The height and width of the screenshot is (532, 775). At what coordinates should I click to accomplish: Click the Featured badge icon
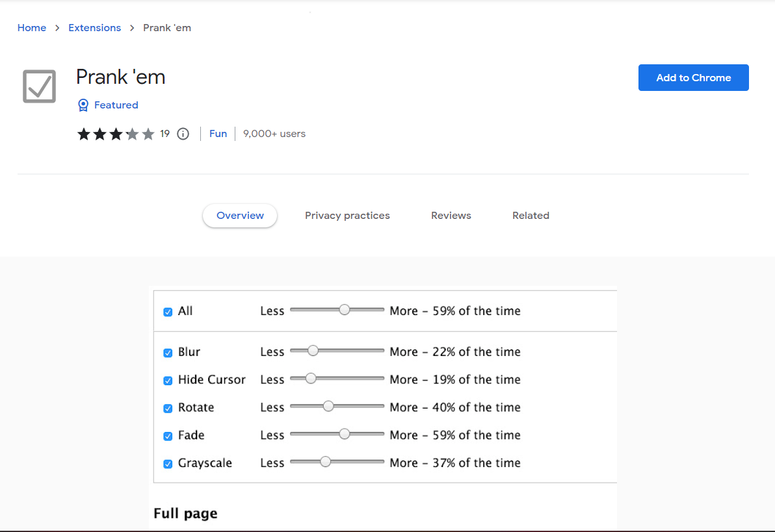click(83, 105)
